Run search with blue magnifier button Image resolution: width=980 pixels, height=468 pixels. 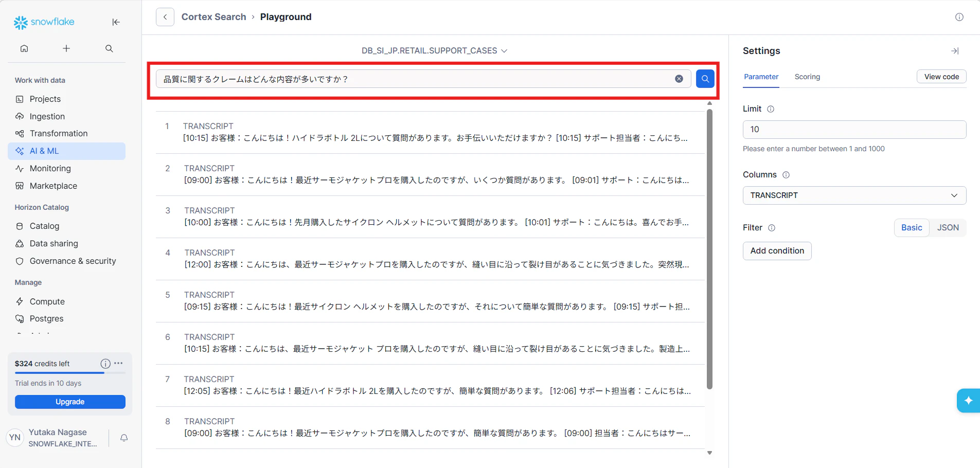pos(705,79)
